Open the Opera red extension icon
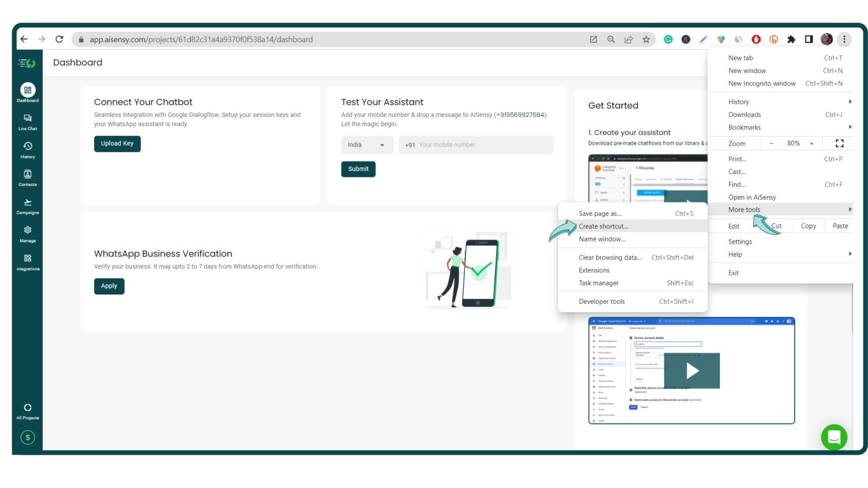 pyautogui.click(x=756, y=40)
